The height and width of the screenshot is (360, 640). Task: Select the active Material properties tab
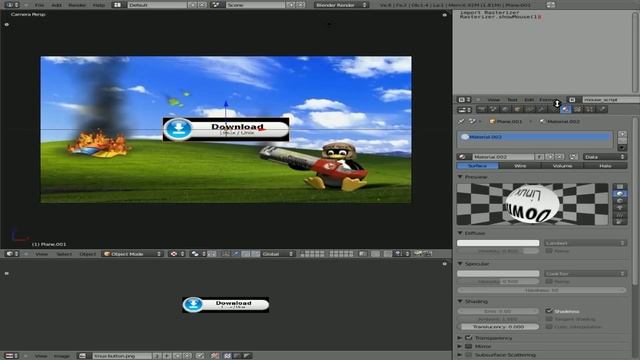point(565,109)
